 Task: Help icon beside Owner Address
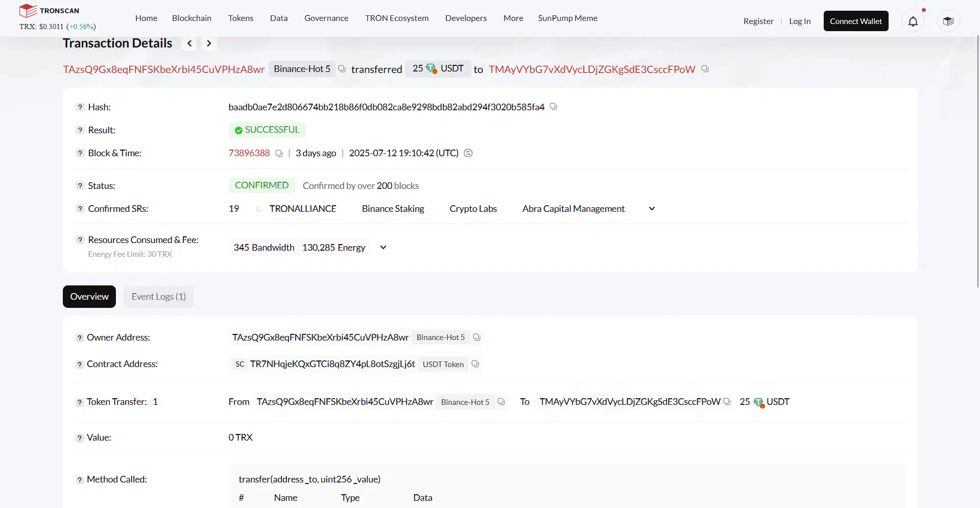(x=79, y=338)
